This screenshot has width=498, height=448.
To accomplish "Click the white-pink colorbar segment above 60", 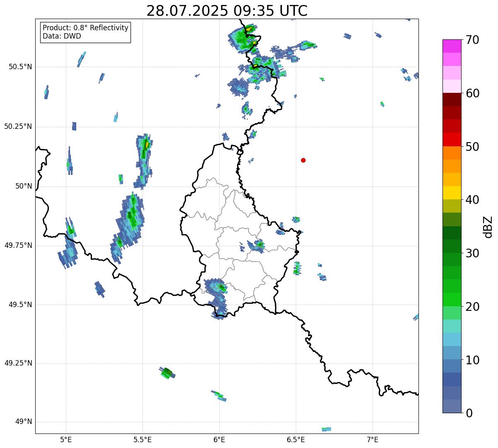I will coord(452,86).
